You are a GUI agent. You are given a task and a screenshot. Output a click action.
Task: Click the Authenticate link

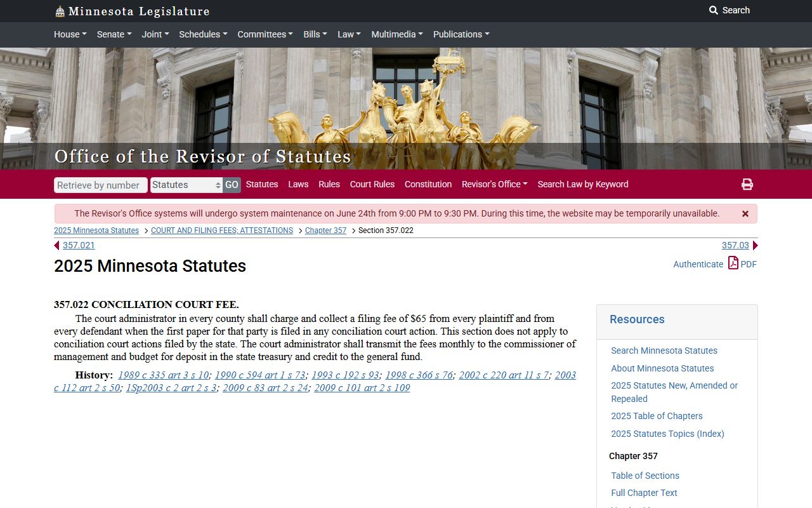point(698,264)
